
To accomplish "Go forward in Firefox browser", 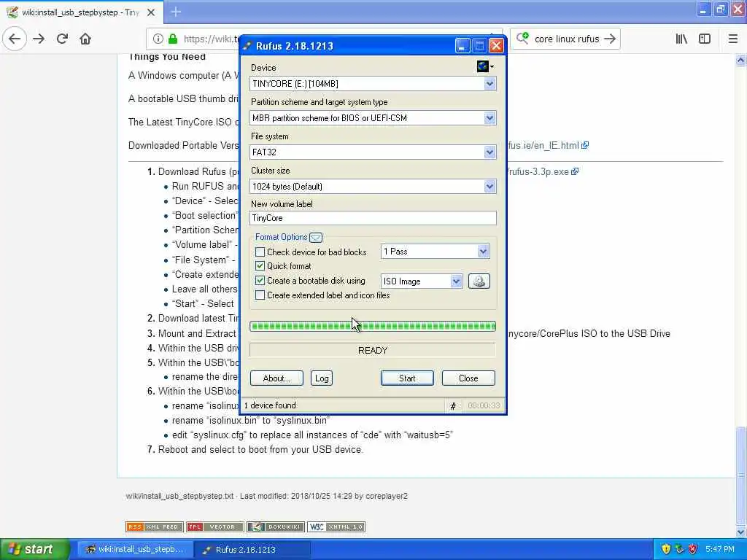I will point(39,39).
